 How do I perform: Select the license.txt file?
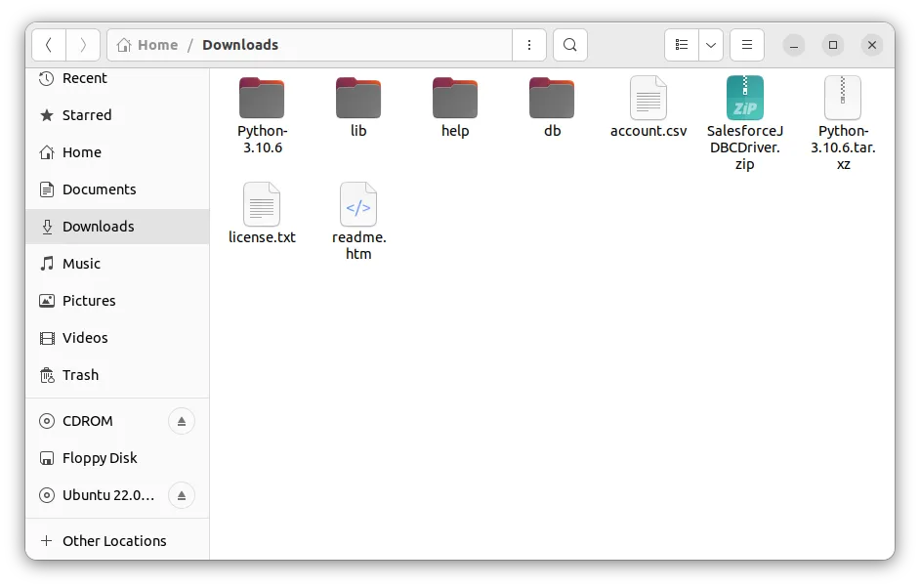(x=261, y=205)
